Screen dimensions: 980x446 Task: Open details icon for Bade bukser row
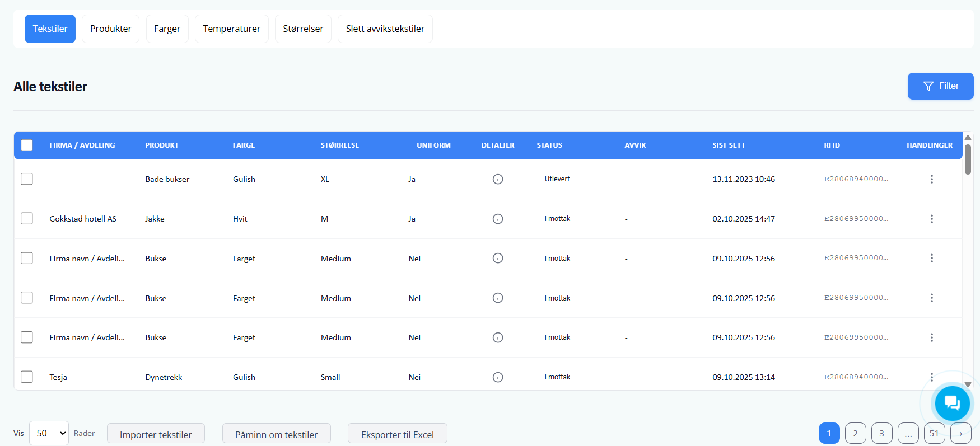tap(497, 179)
